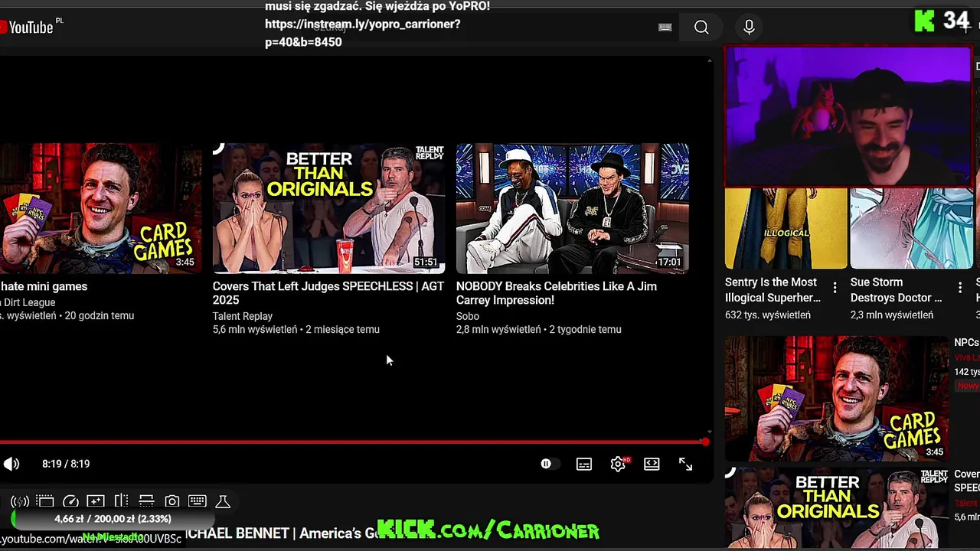Start voice search with microphone icon

[749, 28]
